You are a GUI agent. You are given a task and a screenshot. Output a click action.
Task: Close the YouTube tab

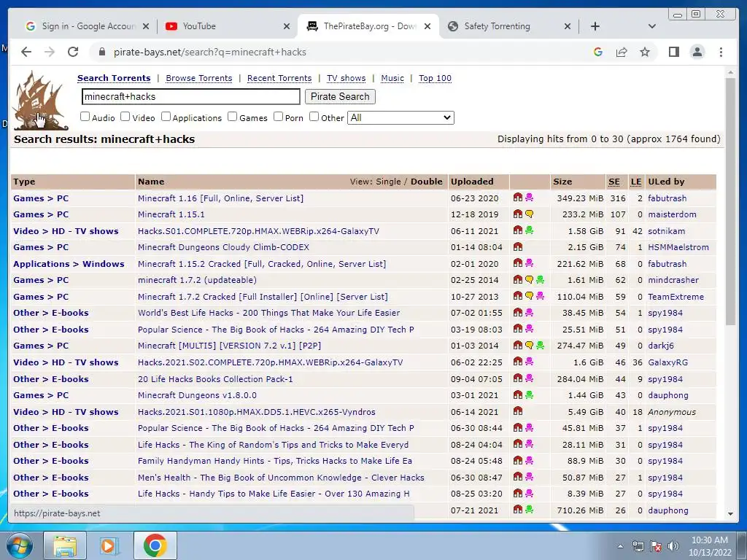286,26
